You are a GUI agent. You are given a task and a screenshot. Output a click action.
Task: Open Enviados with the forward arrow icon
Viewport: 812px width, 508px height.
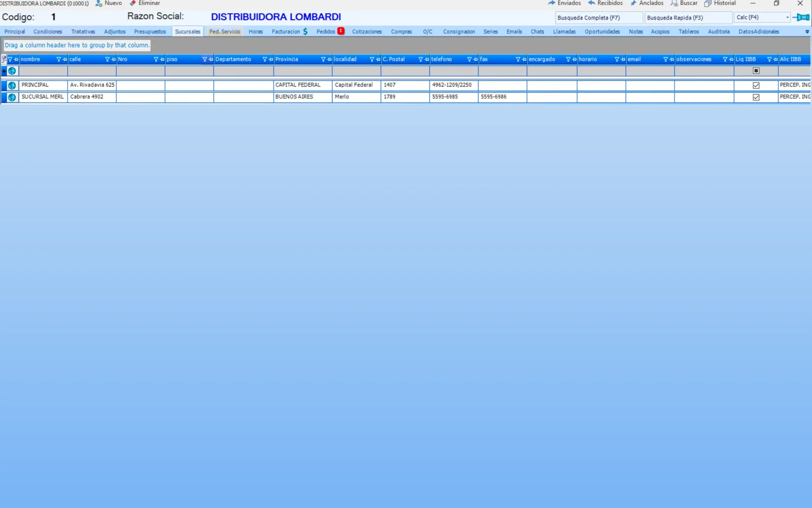pos(552,3)
